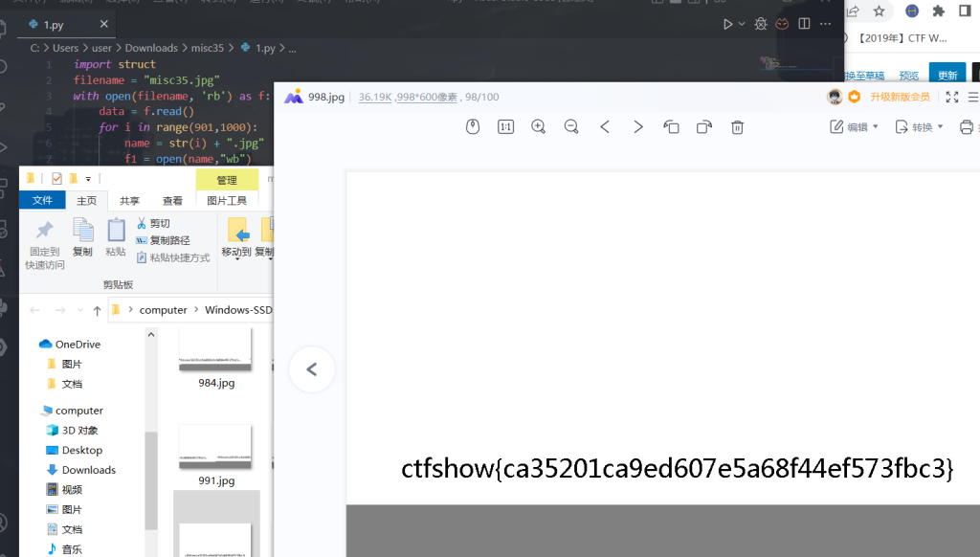
Task: Delete the current image with trash icon
Action: point(737,126)
